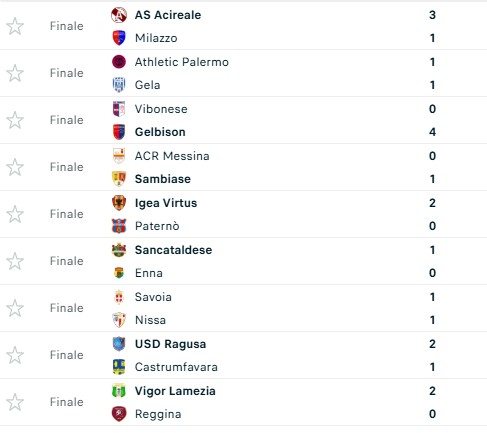Viewport: 487px width, 433px height.
Task: Click the Castrumfavara team crest
Action: 119,367
